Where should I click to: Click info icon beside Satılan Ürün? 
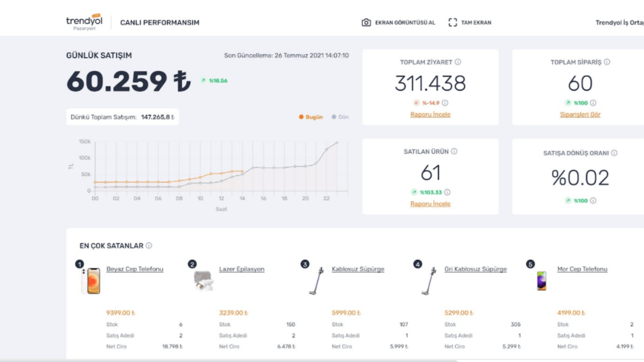(x=454, y=151)
